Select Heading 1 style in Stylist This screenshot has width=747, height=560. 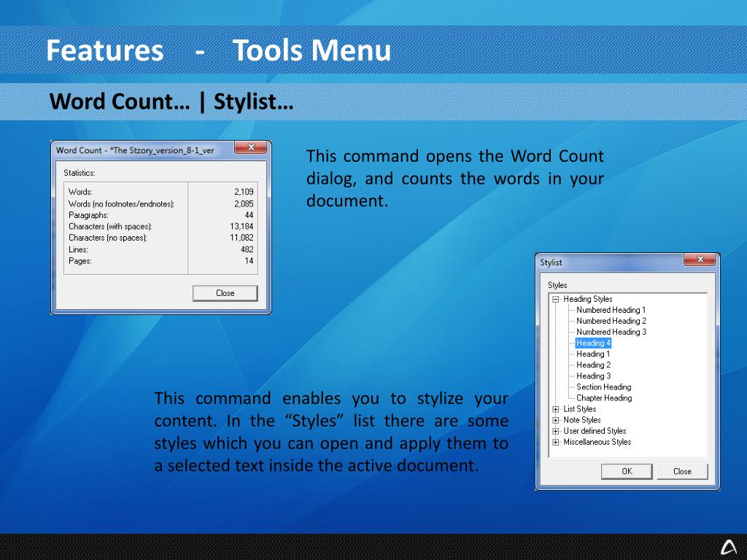pyautogui.click(x=593, y=354)
